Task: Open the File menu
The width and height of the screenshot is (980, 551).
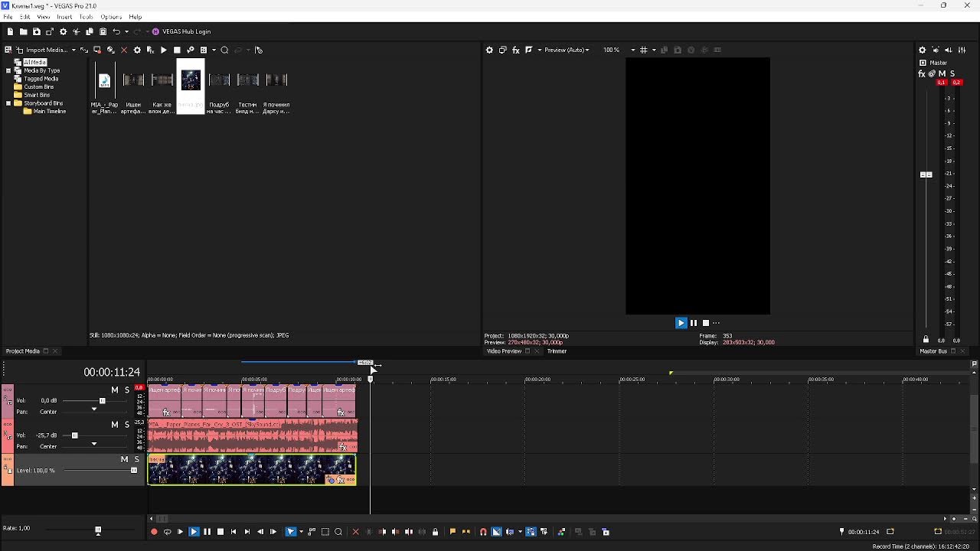Action: [8, 17]
